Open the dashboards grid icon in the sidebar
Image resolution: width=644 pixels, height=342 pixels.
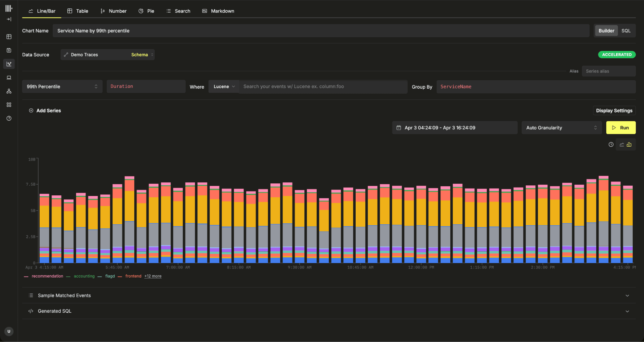tap(9, 105)
